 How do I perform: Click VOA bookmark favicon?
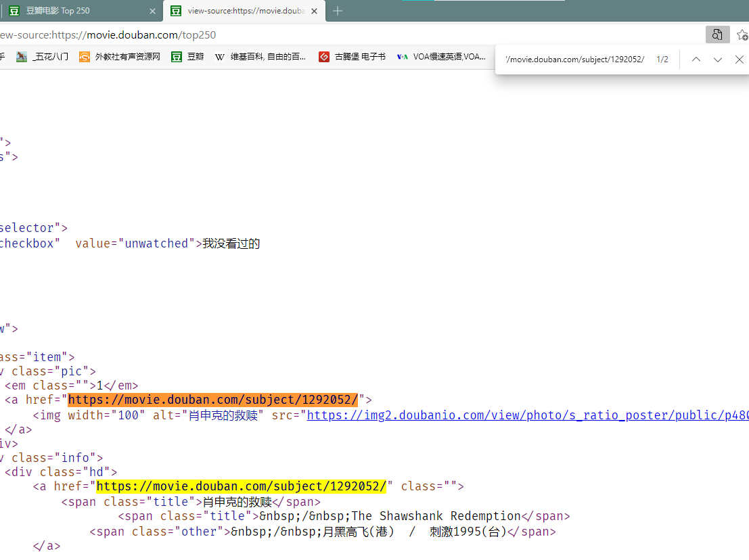pos(402,57)
